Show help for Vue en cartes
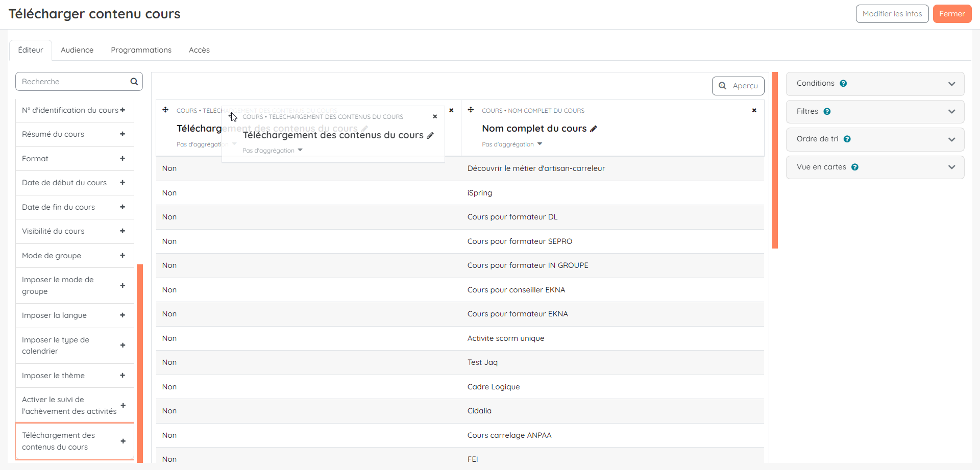980x470 pixels. pyautogui.click(x=854, y=167)
